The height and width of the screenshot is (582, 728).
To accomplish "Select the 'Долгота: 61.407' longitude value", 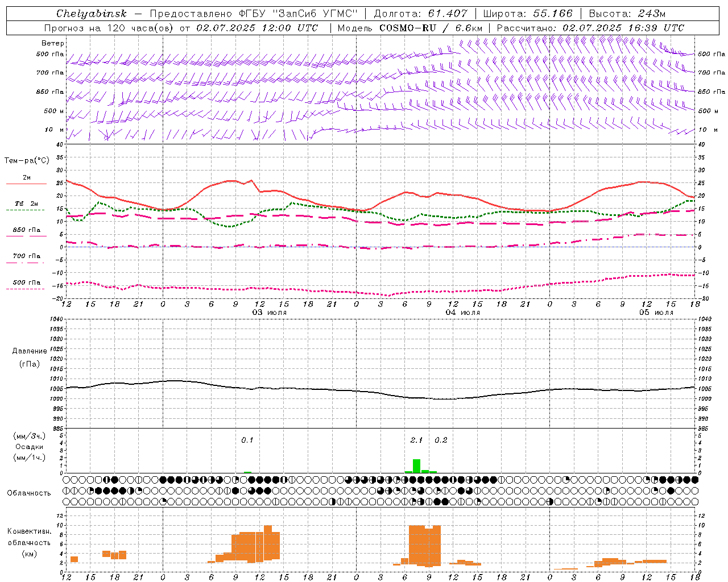I will (x=420, y=14).
